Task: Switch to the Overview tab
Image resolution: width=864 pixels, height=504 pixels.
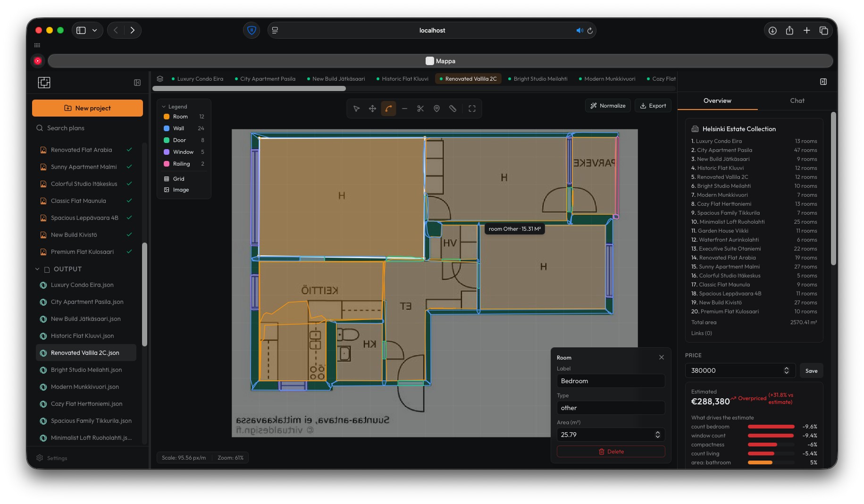Action: tap(717, 101)
